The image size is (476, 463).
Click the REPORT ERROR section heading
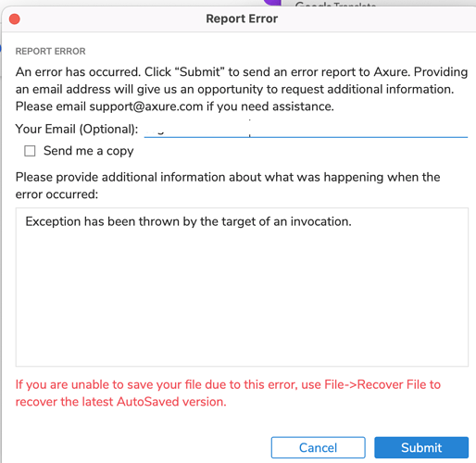click(x=51, y=51)
